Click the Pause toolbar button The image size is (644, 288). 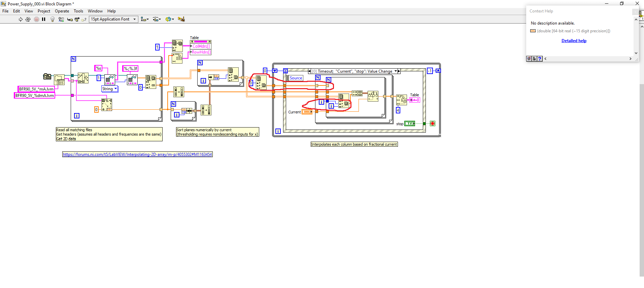(44, 19)
